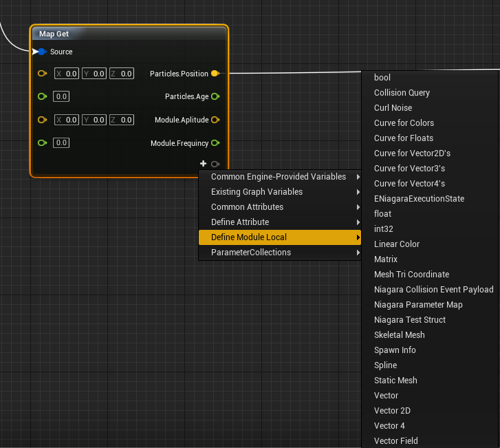Open Common Attributes submenu

280,207
